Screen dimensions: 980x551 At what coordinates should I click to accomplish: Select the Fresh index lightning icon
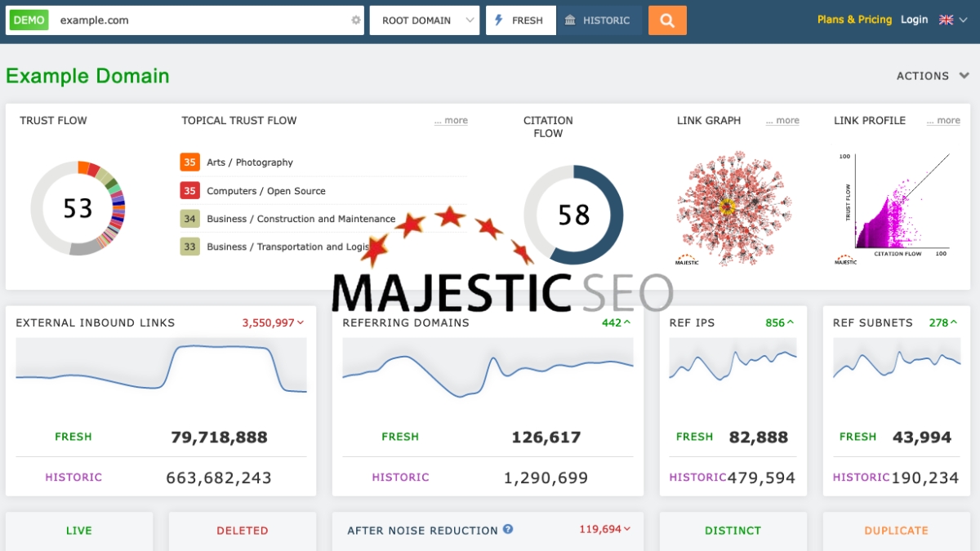click(x=498, y=20)
